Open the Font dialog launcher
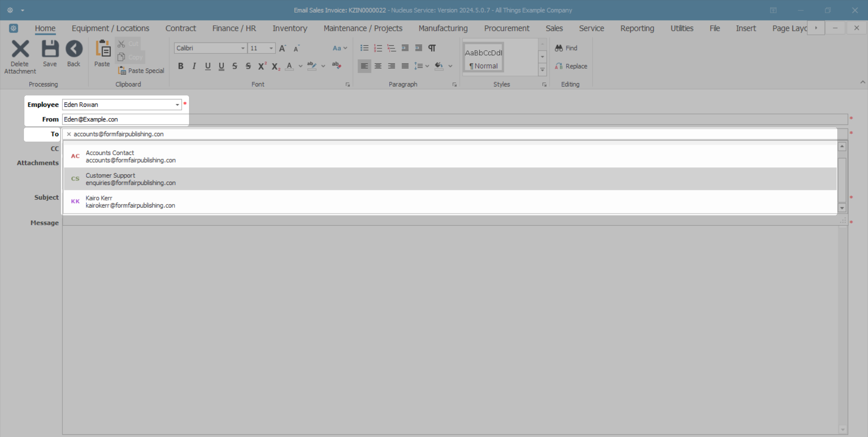This screenshot has width=868, height=437. 348,85
